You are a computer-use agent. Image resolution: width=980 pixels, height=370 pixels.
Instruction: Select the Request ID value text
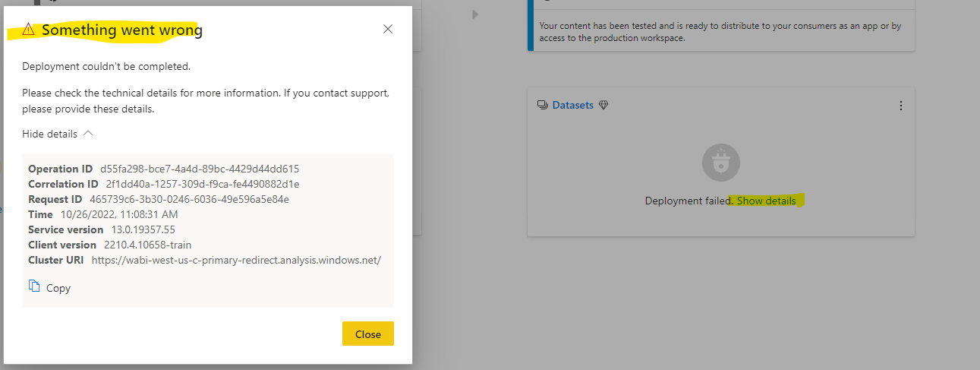click(190, 199)
